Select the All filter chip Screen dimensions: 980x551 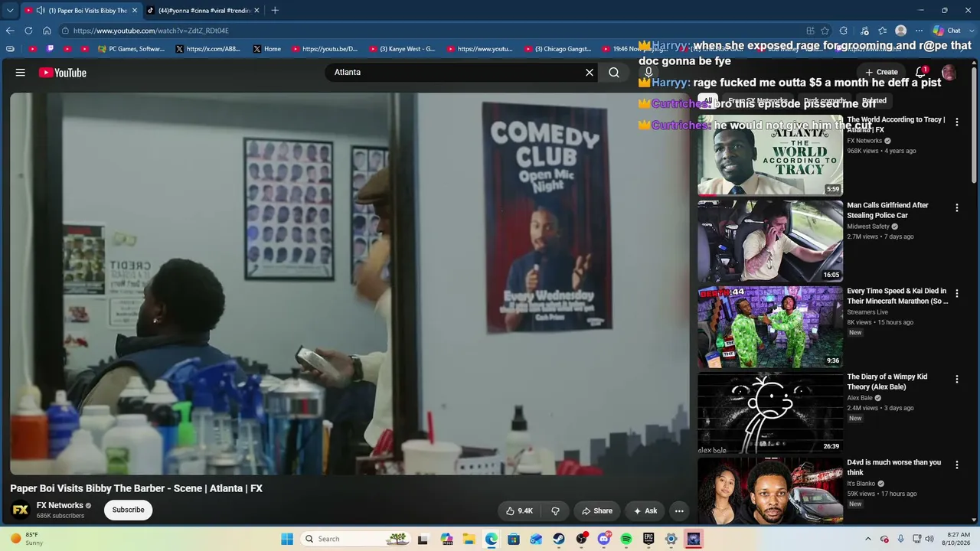pyautogui.click(x=708, y=100)
